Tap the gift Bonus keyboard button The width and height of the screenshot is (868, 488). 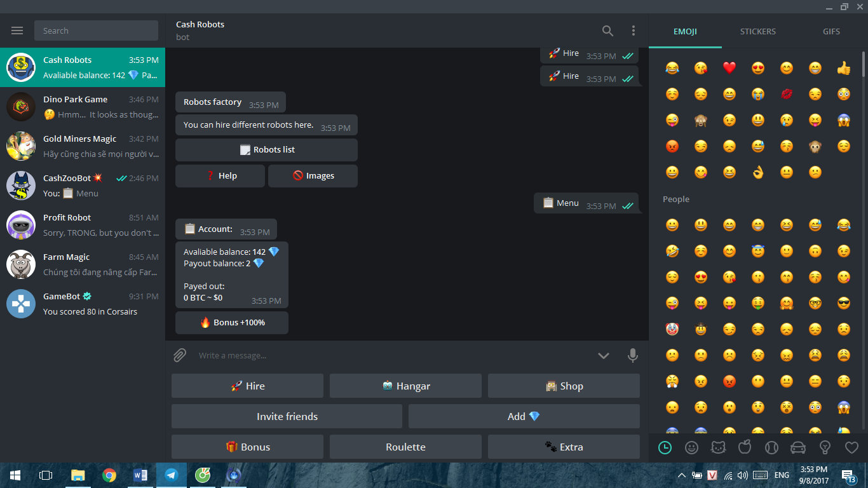[x=247, y=447]
